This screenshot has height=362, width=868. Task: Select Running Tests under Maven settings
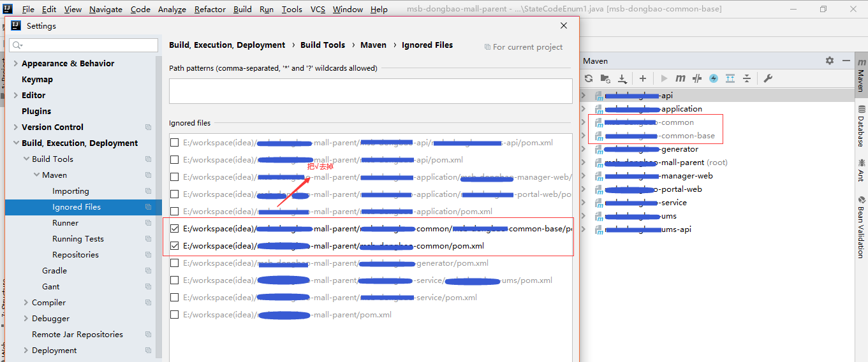pos(78,239)
